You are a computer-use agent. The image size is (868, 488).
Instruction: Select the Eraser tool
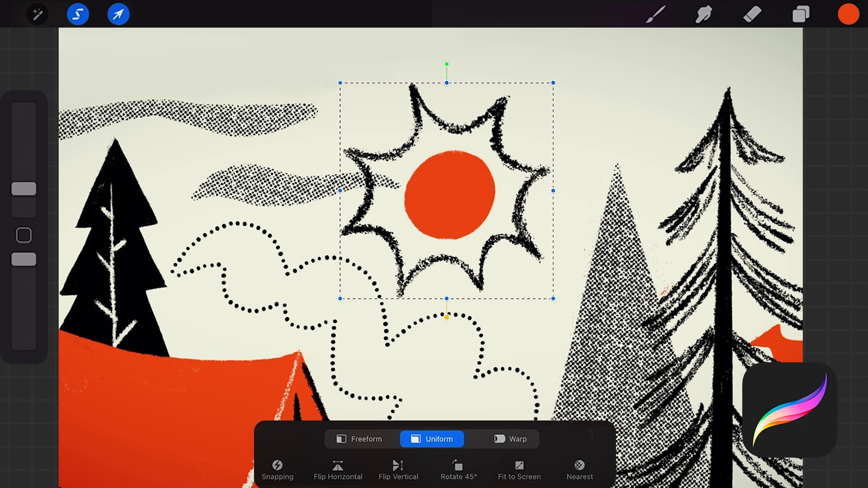[752, 14]
